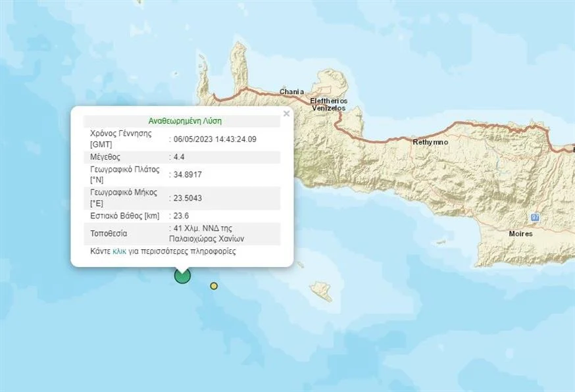Click the 'Εστιακό Βάθος [km]' label
Image resolution: width=575 pixels, height=392 pixels.
pyautogui.click(x=125, y=215)
